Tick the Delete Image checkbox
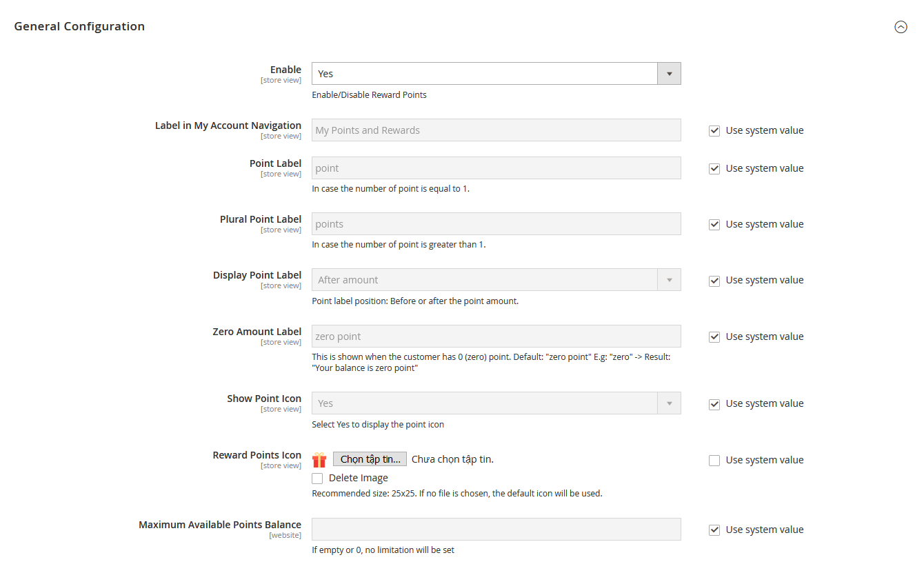This screenshot has height=573, width=924. [x=317, y=479]
